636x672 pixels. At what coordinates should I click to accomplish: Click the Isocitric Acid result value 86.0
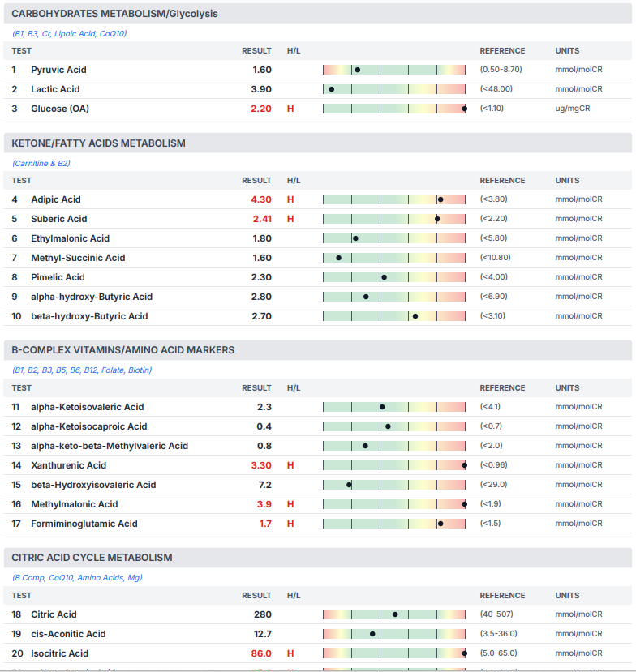point(261,653)
